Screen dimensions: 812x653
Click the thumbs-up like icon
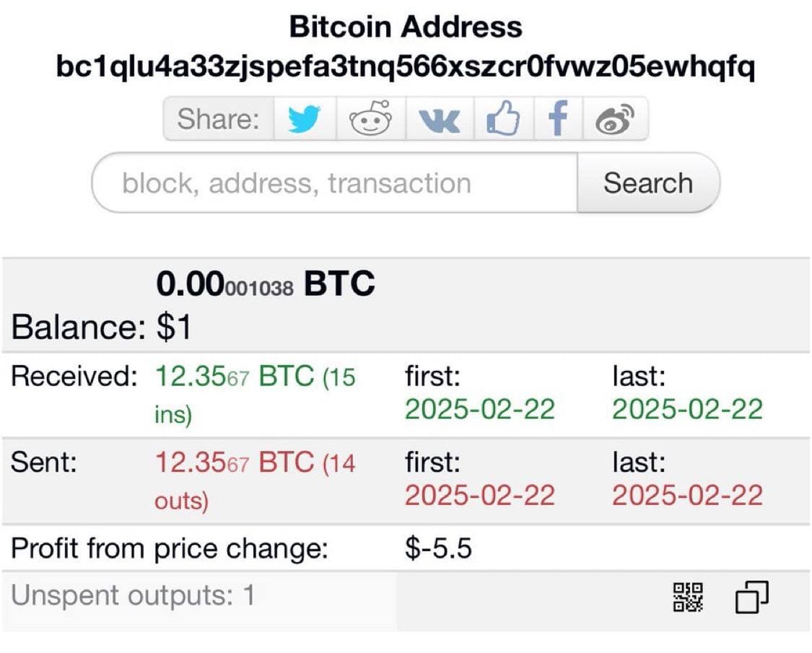[x=503, y=119]
